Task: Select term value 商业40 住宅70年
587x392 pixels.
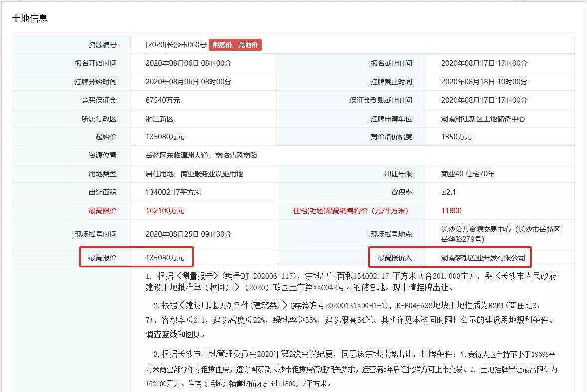Action: click(x=468, y=174)
